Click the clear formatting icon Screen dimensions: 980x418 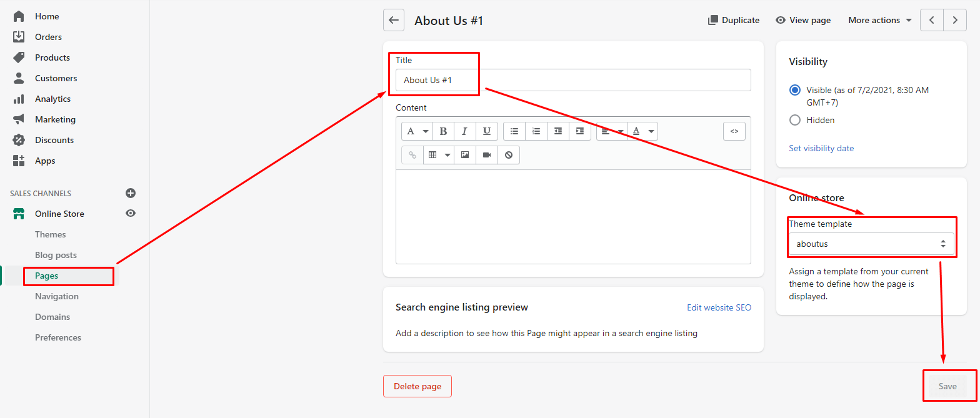(x=508, y=155)
